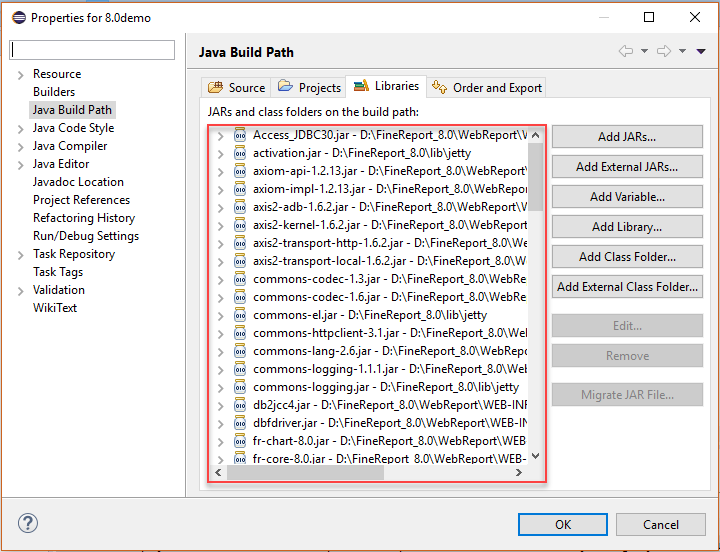Expand the db2jcc4.jar entry
The height and width of the screenshot is (552, 720).
pos(220,406)
